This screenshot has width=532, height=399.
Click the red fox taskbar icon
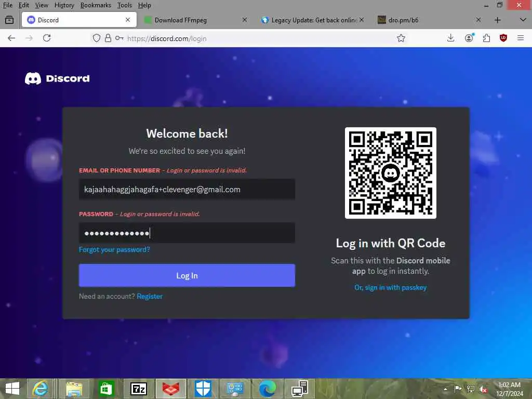click(170, 389)
